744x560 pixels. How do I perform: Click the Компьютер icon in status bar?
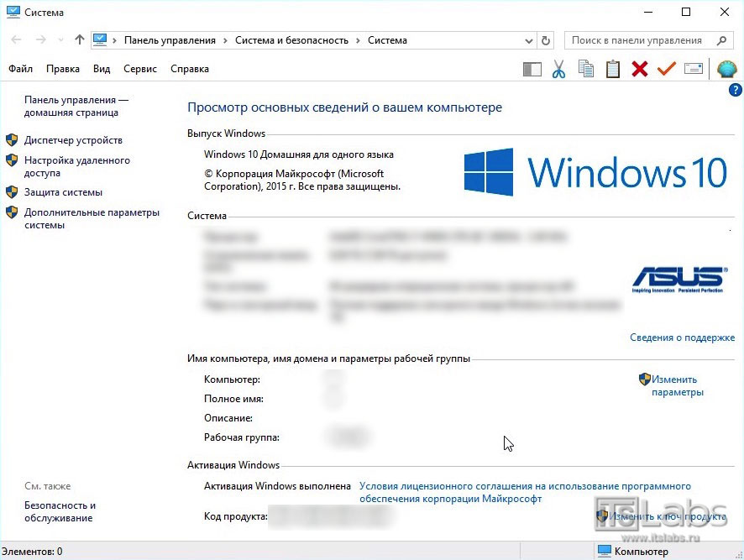coord(604,551)
